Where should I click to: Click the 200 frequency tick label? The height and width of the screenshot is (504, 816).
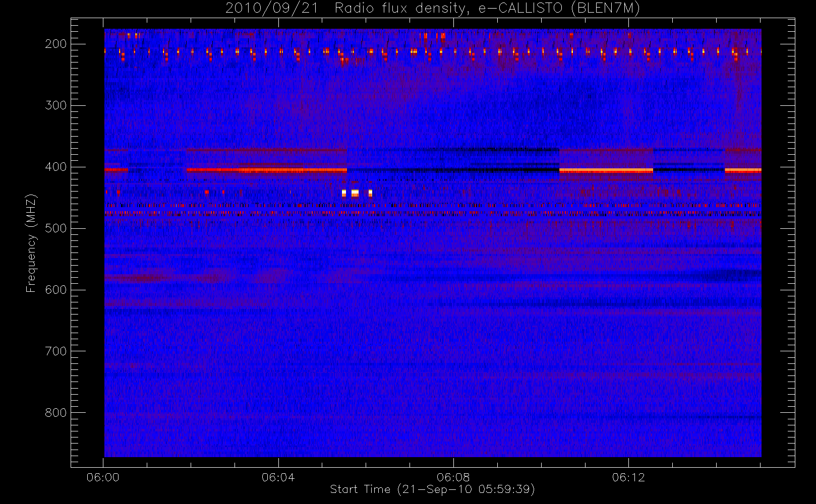[55, 44]
